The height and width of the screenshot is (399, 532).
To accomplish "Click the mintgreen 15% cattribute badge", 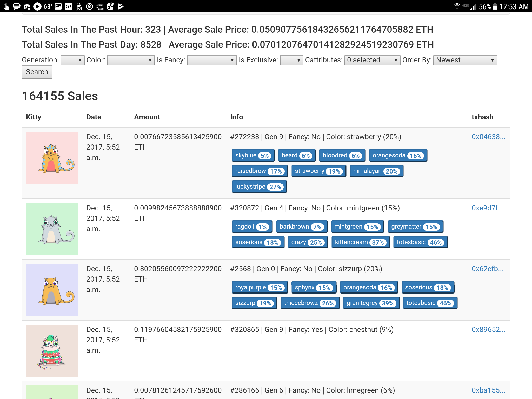I will tap(357, 227).
